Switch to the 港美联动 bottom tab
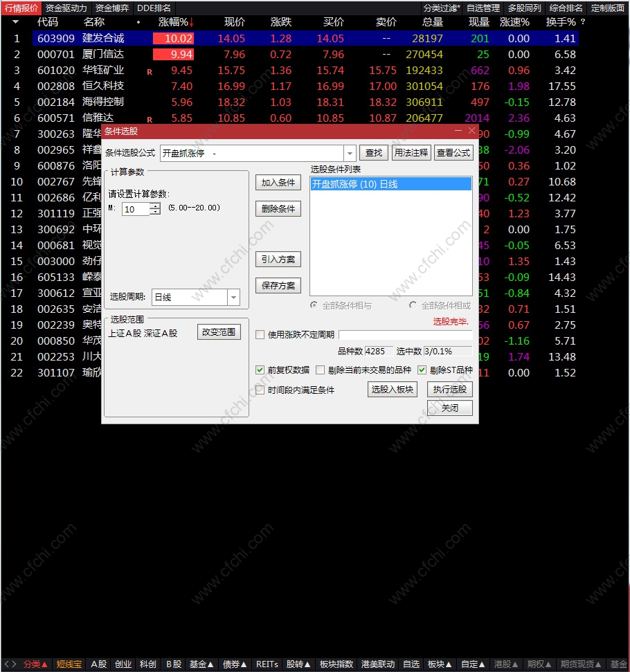Image resolution: width=630 pixels, height=672 pixels. [378, 664]
